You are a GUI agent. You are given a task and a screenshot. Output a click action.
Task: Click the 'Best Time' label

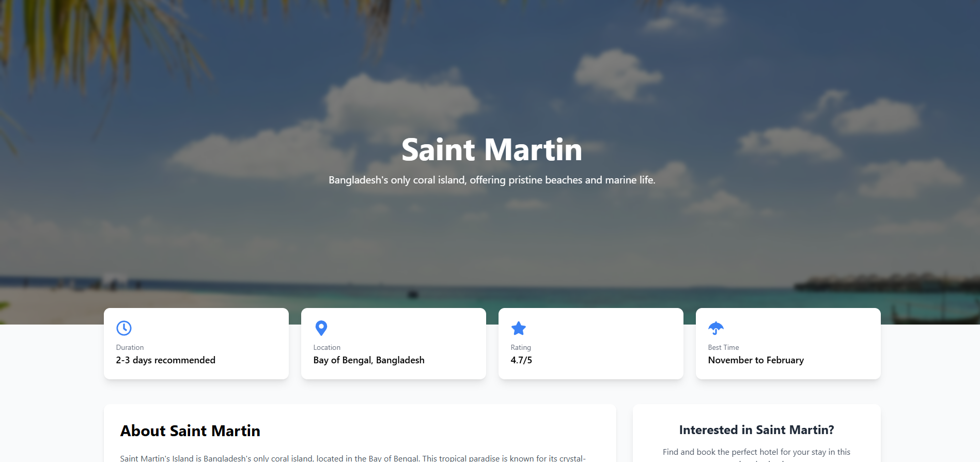[x=723, y=347]
